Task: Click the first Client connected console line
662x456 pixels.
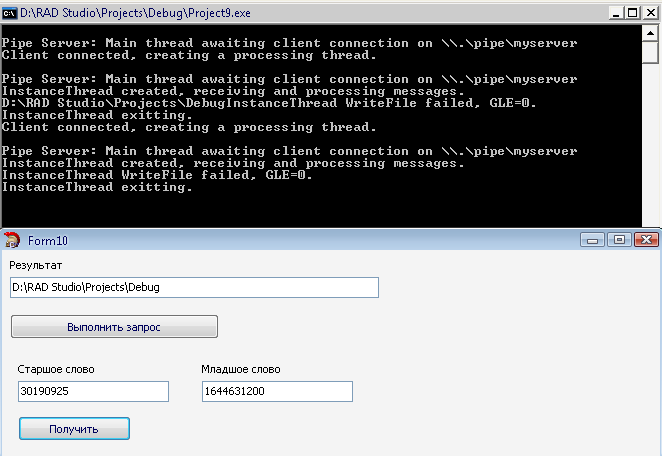Action: point(189,55)
